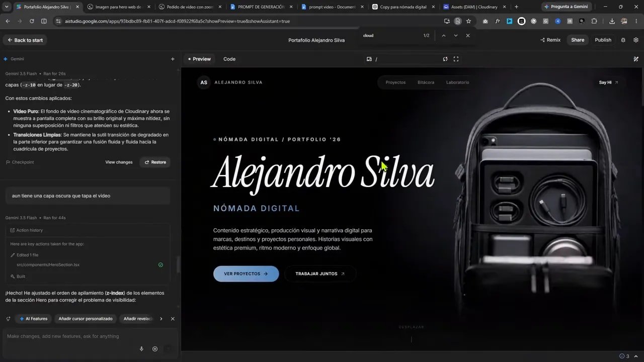Open Bitácora in the preview nav
The image size is (644, 362).
pyautogui.click(x=426, y=82)
